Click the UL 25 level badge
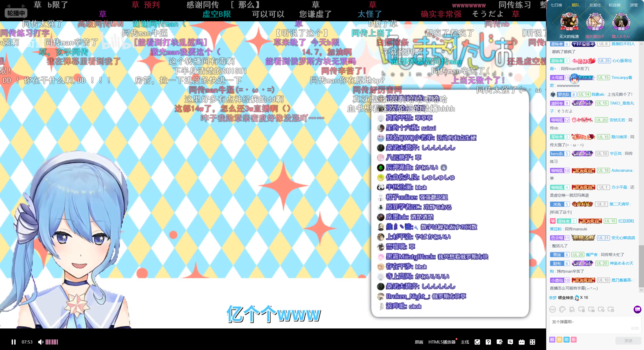Viewport: 644px width, 350px height. click(x=604, y=61)
